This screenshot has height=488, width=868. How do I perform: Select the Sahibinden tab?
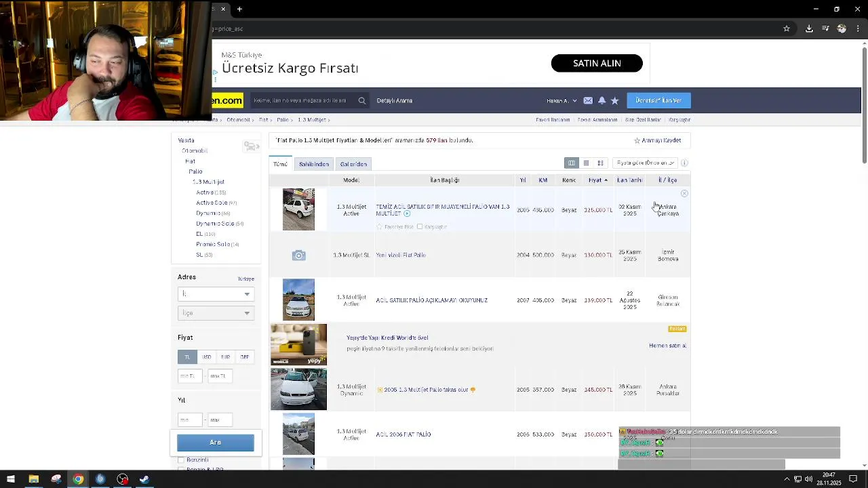pos(314,164)
